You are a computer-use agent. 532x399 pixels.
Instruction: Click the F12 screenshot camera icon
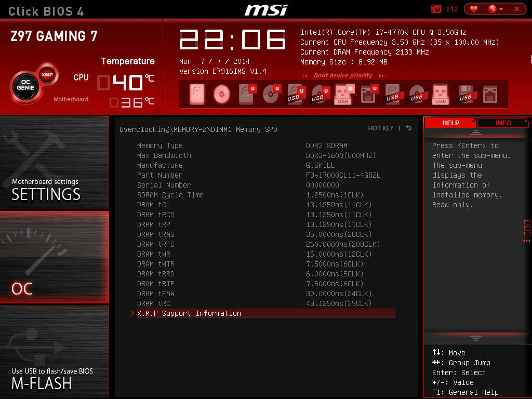click(436, 9)
